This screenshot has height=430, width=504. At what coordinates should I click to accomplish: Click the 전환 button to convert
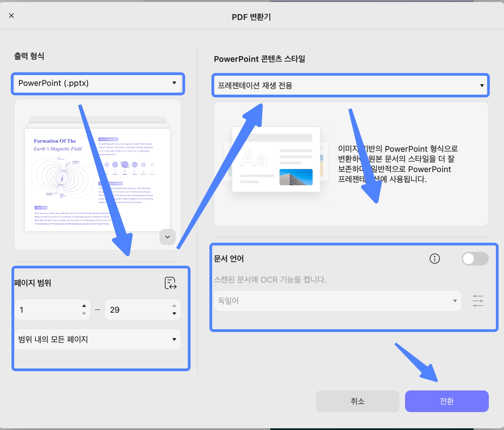pyautogui.click(x=447, y=401)
